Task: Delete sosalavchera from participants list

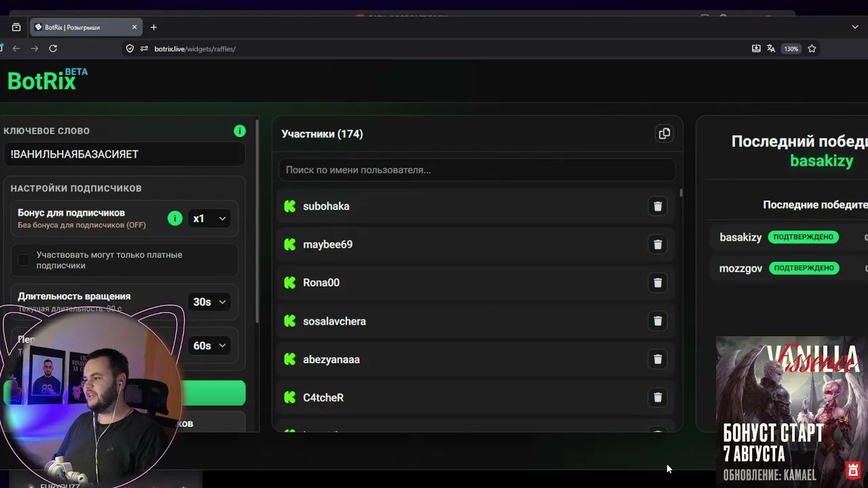Action: (x=657, y=321)
